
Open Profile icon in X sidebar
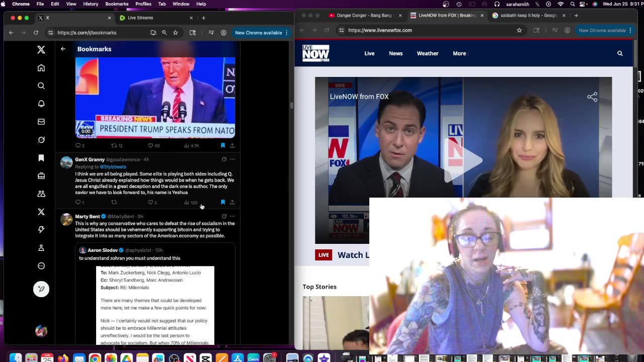41,248
